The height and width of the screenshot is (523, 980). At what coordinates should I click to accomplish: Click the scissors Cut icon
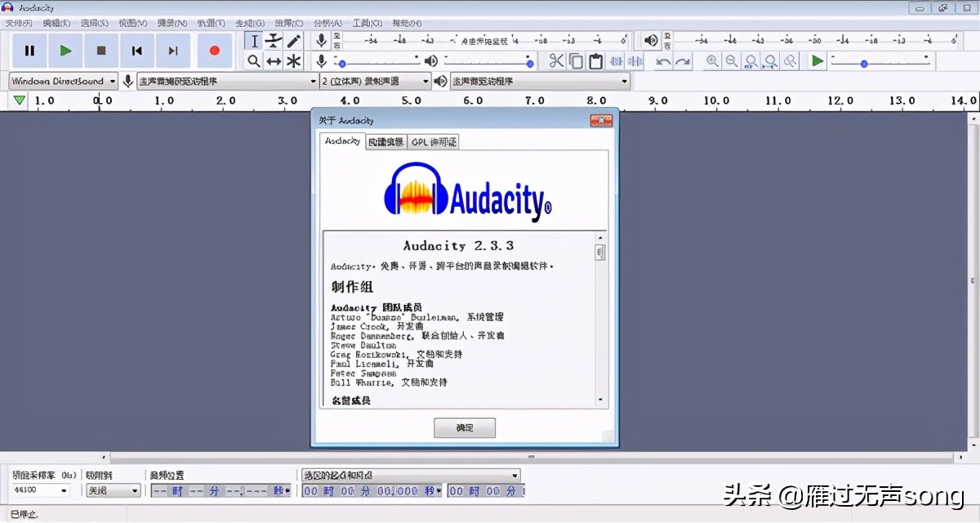click(x=556, y=61)
